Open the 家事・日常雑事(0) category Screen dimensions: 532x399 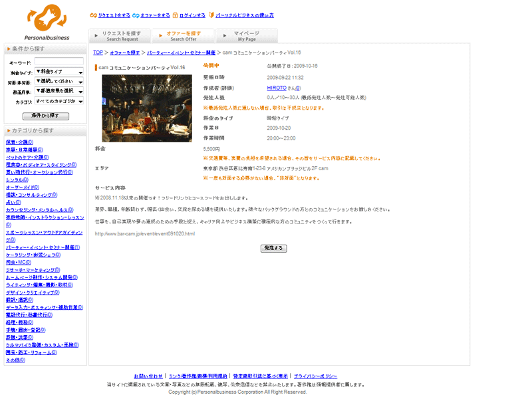[25, 150]
